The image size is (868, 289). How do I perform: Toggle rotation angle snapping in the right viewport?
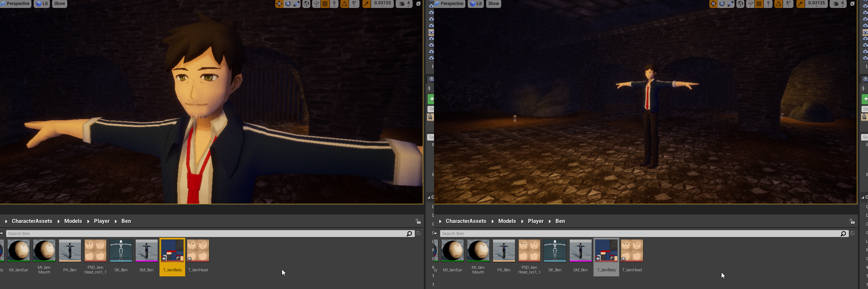778,4
